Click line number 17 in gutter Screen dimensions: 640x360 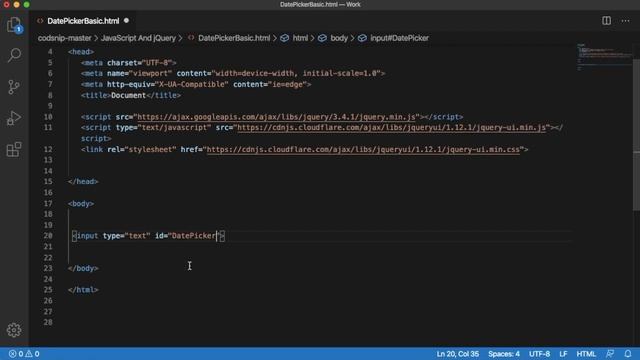click(x=48, y=203)
